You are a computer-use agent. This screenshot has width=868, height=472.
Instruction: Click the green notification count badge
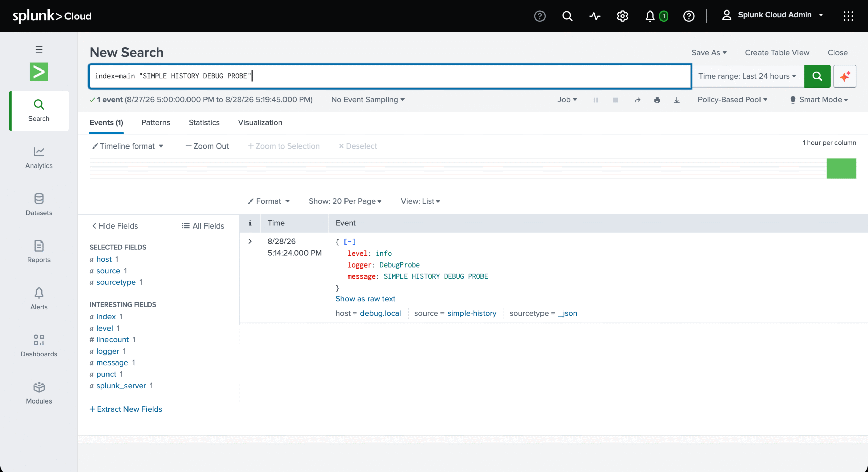(664, 16)
